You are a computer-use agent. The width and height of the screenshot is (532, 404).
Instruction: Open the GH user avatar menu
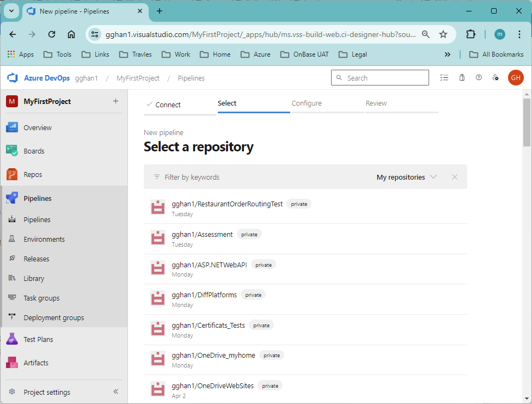[x=516, y=78]
